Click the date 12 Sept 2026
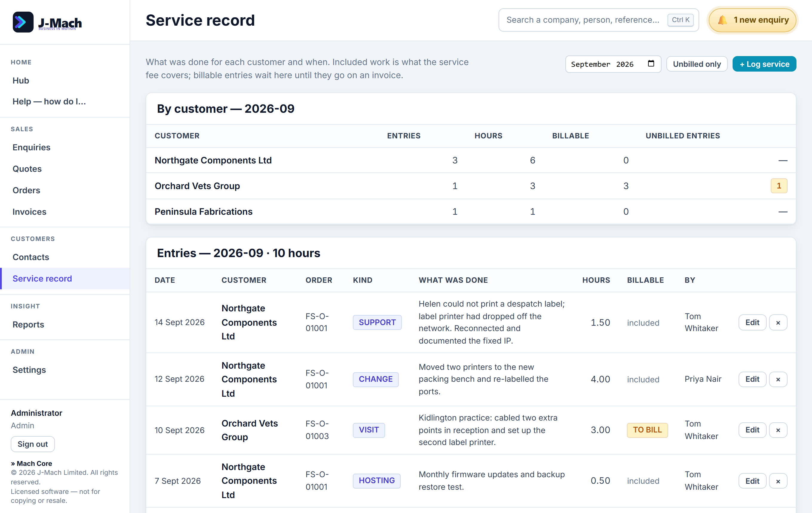Screen dimensions: 812x513 (x=179, y=379)
